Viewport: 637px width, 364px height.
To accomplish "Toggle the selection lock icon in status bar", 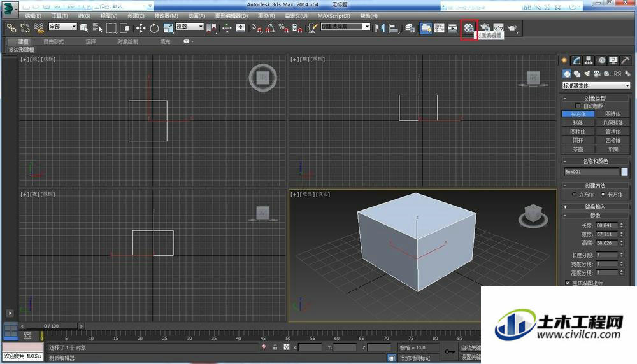I will (x=275, y=347).
